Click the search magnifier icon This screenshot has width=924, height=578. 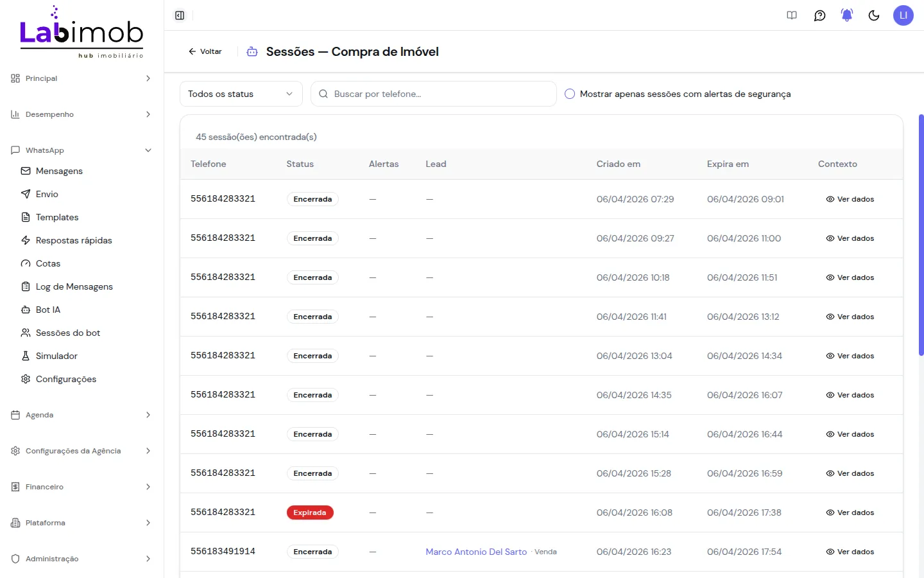point(323,94)
